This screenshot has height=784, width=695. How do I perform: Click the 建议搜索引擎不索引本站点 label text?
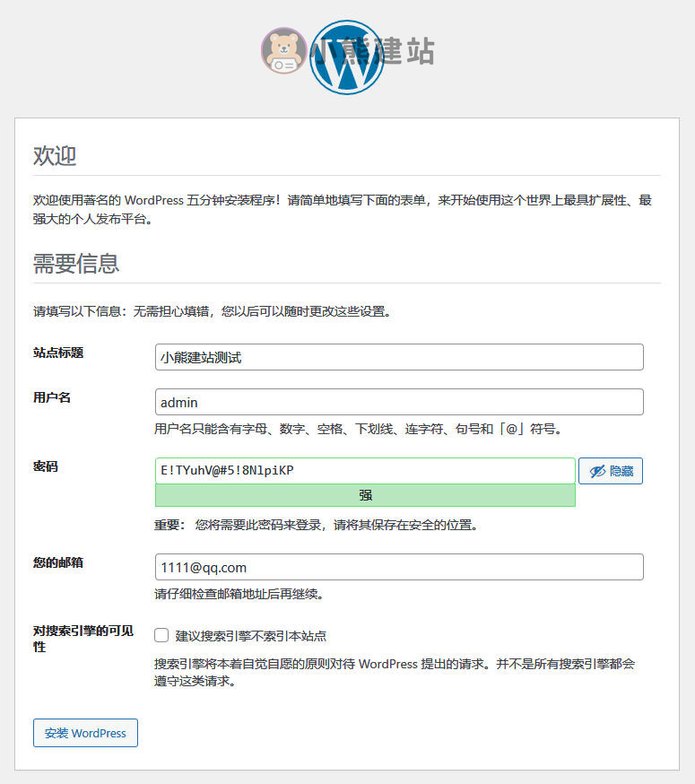coord(250,636)
